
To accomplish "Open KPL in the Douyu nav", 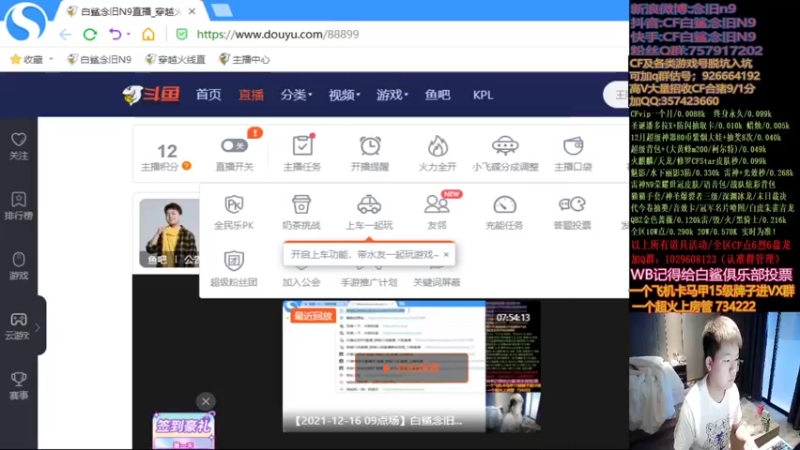I will [x=483, y=95].
